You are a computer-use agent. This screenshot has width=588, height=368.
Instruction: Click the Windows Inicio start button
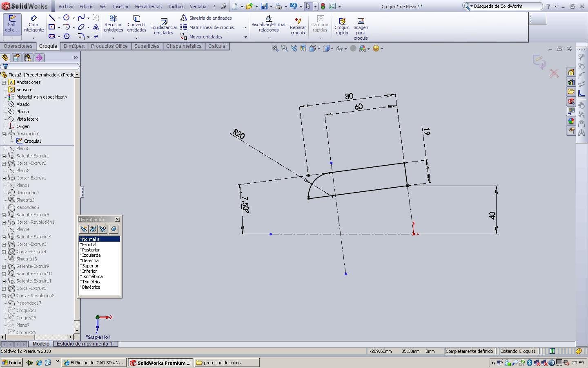(12, 363)
